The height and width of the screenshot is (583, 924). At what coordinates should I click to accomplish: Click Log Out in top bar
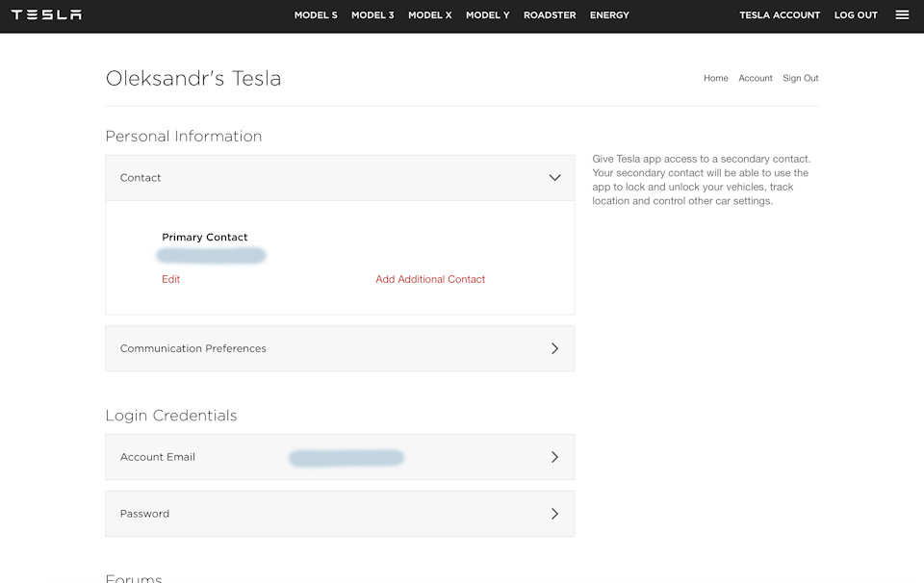click(x=856, y=15)
